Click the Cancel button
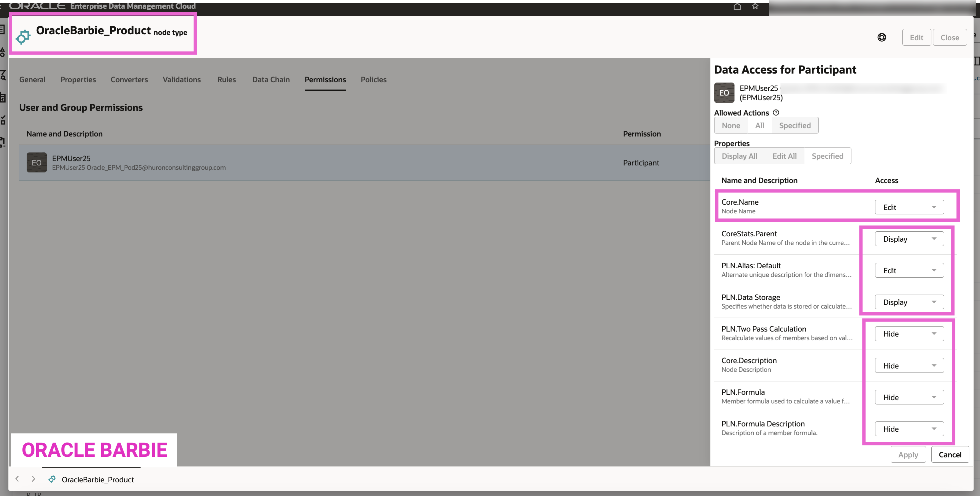Image resolution: width=980 pixels, height=496 pixels. pos(950,455)
